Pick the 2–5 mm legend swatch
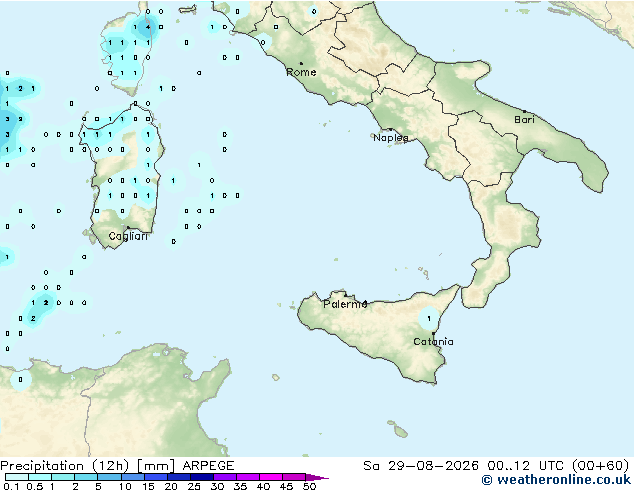 86,477
